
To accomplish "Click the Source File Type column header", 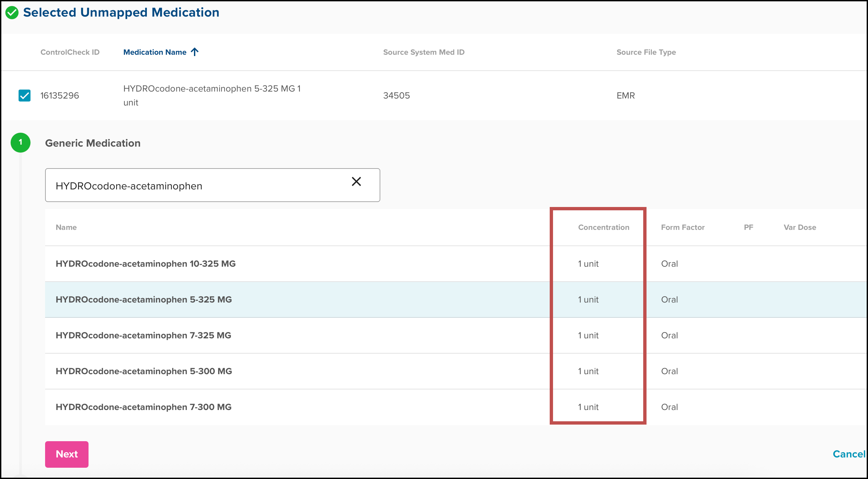I will (x=646, y=52).
